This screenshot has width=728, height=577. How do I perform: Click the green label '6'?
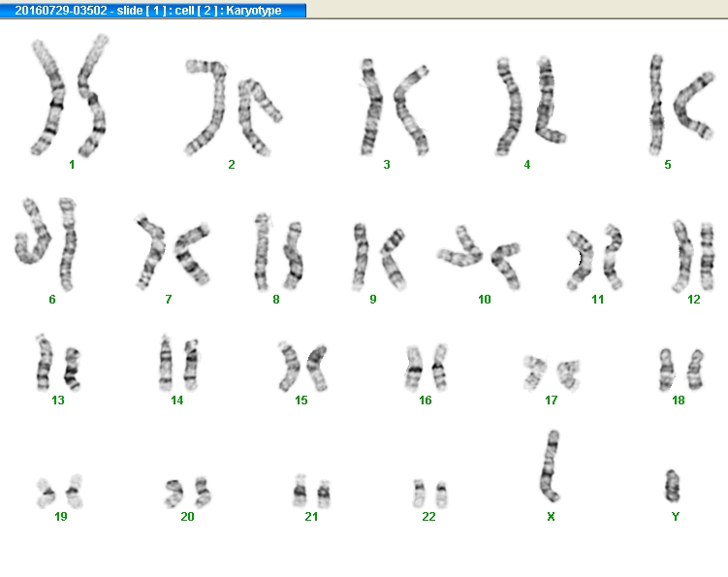click(52, 300)
